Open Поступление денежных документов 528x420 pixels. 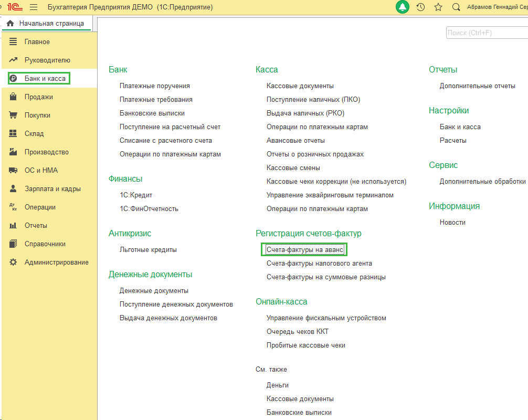pos(176,304)
